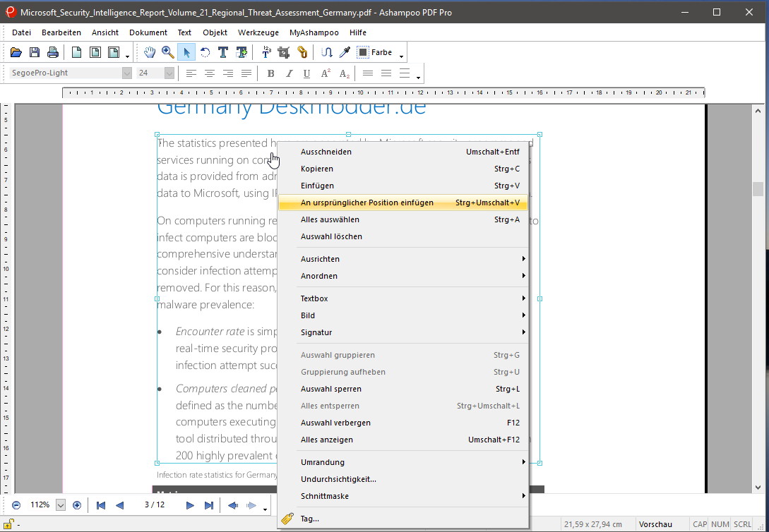Open the Farbe toolbar options arrow
Screen dimensions: 769x532
tap(401, 56)
